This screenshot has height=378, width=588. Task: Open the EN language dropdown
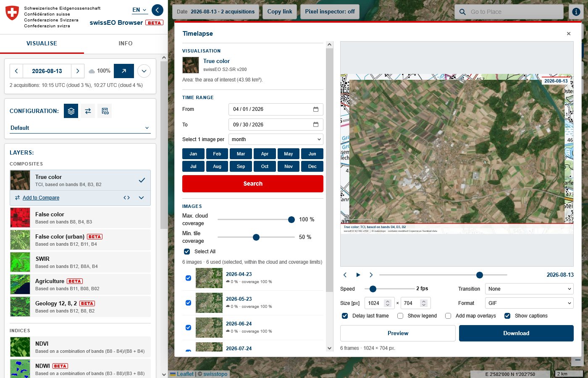[x=140, y=10]
